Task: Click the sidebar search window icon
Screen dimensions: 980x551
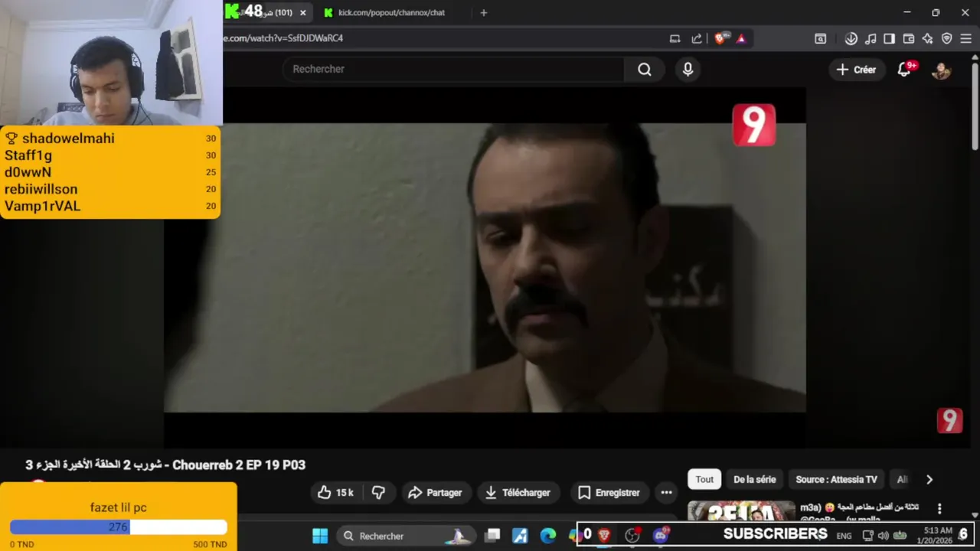Action: tap(820, 38)
